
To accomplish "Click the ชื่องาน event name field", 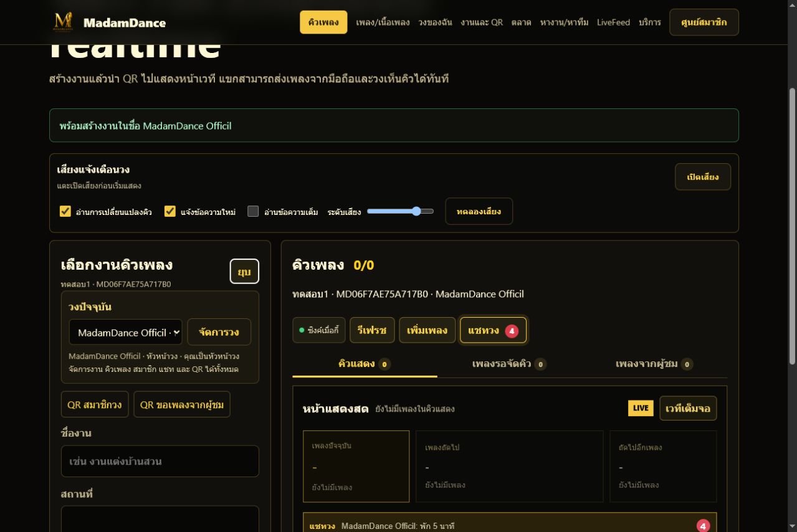I will [160, 461].
